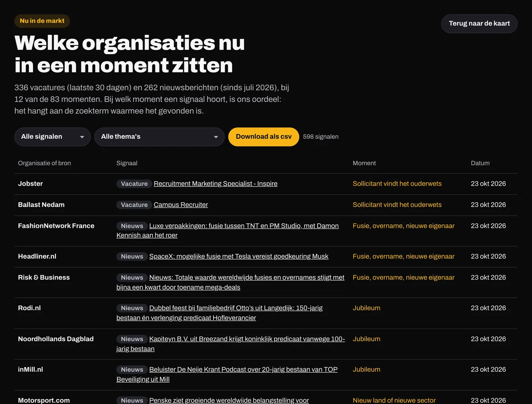
Task: Click the 'Download als csv' button
Action: (264, 137)
